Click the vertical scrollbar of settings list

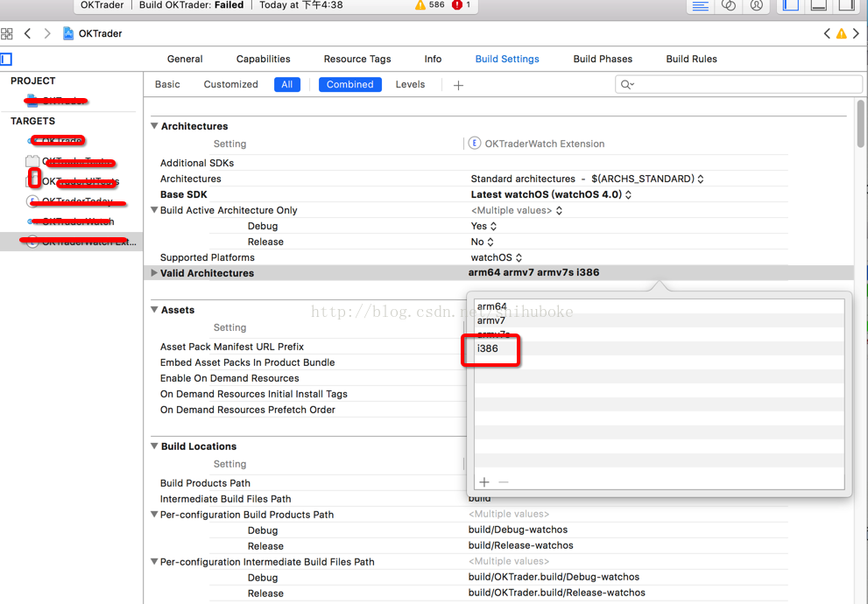(860, 124)
